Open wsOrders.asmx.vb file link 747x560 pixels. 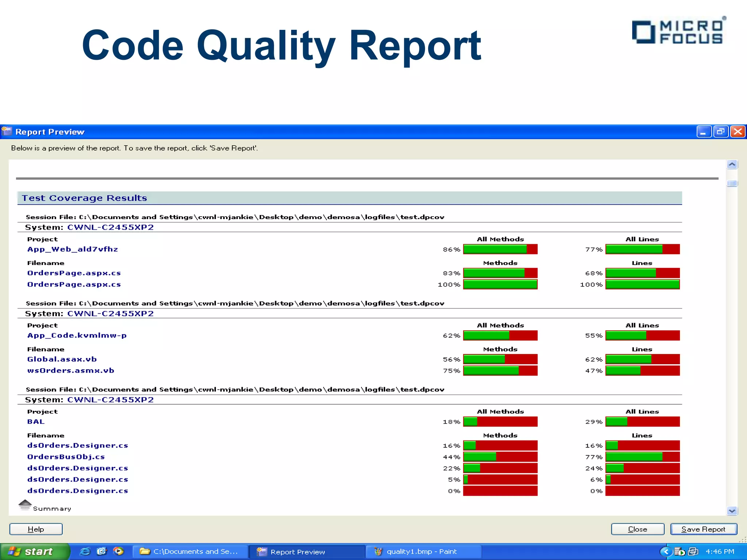click(x=71, y=370)
